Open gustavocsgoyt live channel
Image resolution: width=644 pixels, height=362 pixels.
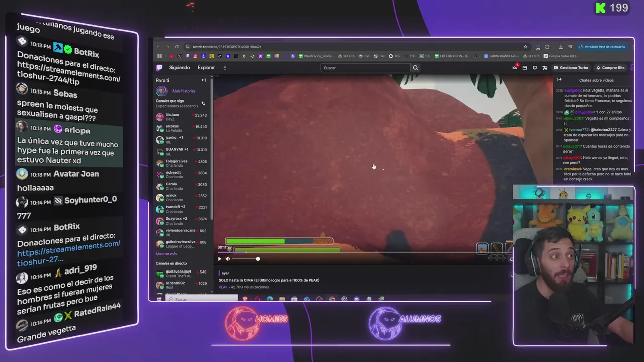pos(181,274)
